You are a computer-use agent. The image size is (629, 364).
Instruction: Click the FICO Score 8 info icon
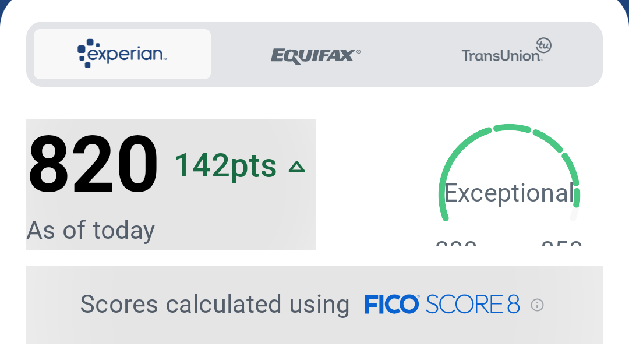pyautogui.click(x=537, y=305)
